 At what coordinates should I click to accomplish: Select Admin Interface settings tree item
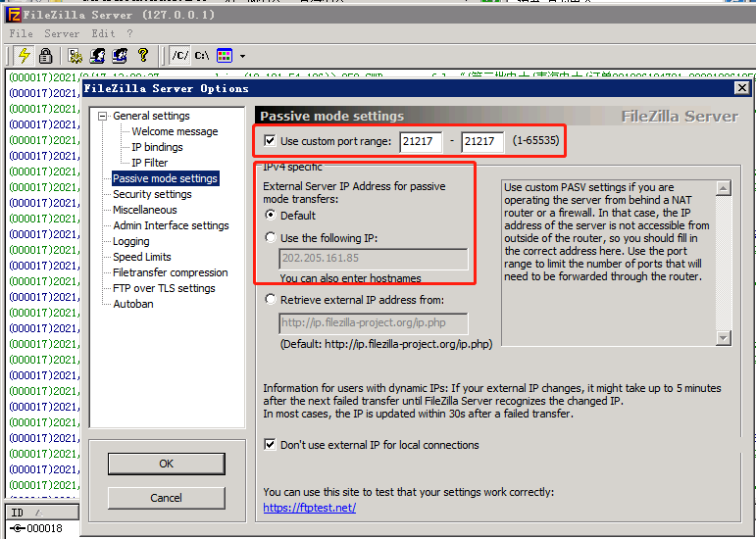pos(172,225)
